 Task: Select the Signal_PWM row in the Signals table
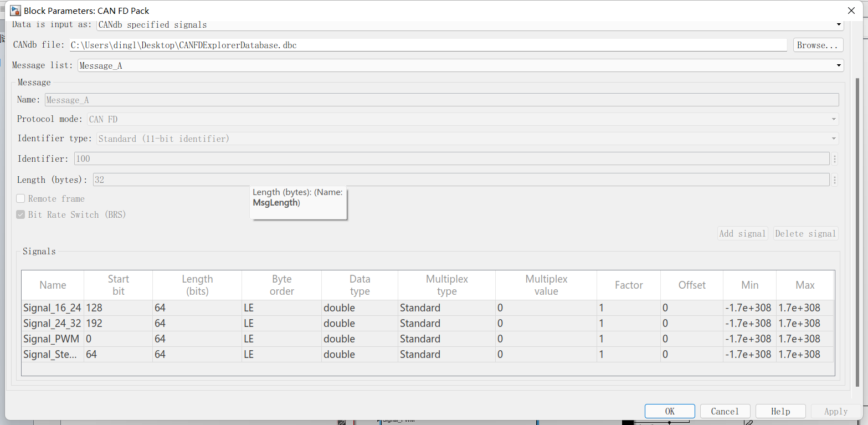coord(51,339)
